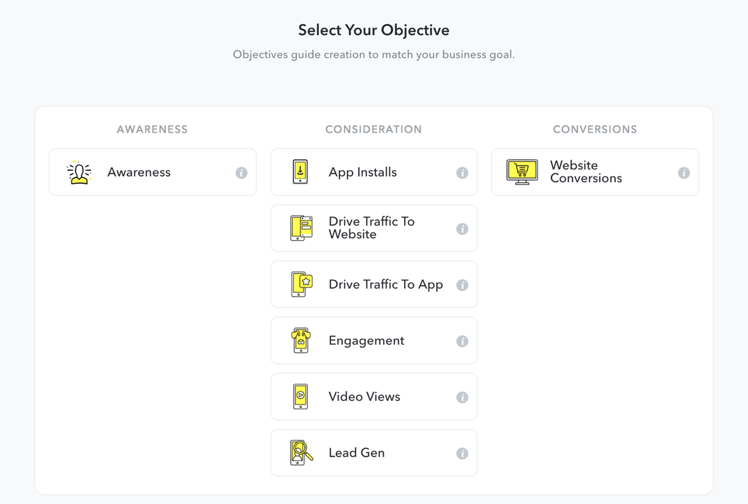Screen dimensions: 748x504
Task: Show info for App Installs objective
Action: pyautogui.click(x=462, y=173)
